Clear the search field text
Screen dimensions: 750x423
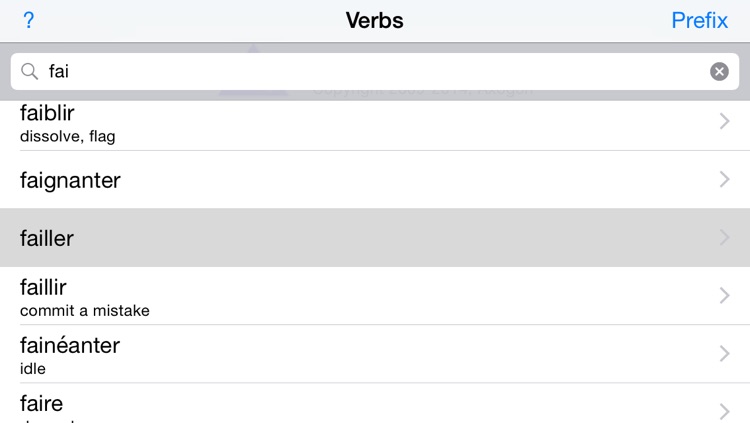coord(719,71)
